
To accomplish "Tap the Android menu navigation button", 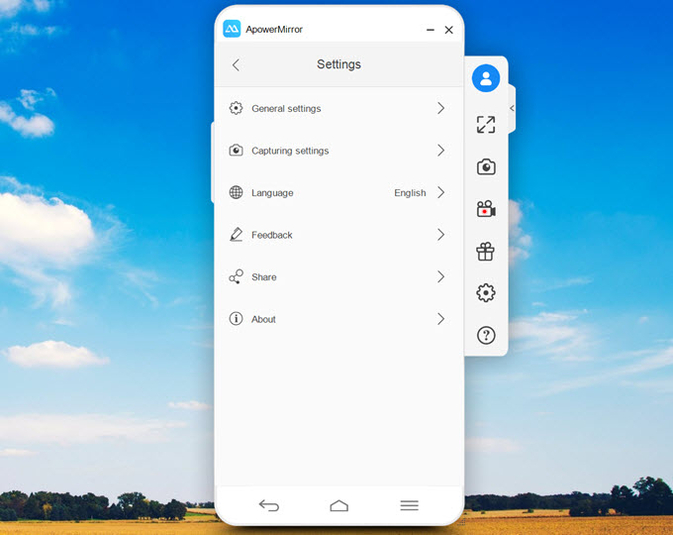I will click(x=409, y=505).
